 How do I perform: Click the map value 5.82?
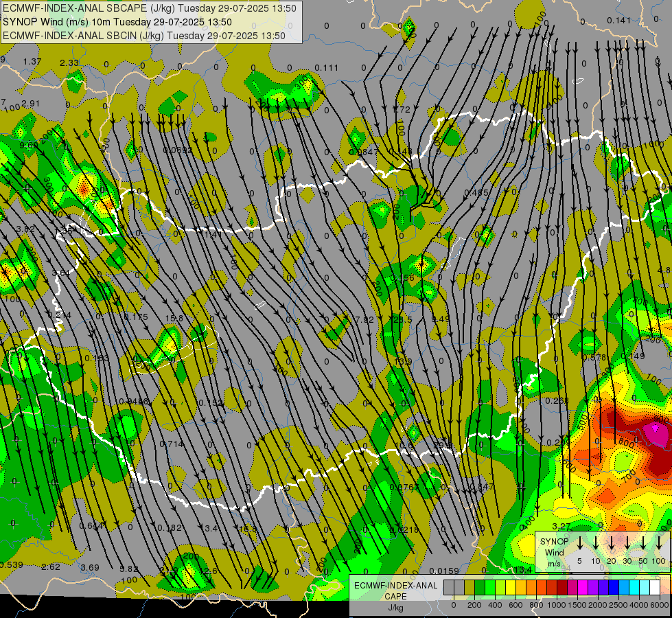pyautogui.click(x=128, y=569)
